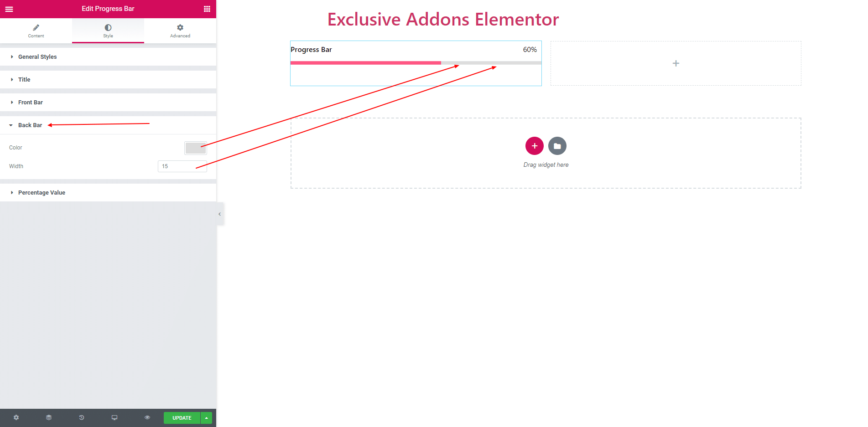Click the pink add section plus button

tap(535, 146)
